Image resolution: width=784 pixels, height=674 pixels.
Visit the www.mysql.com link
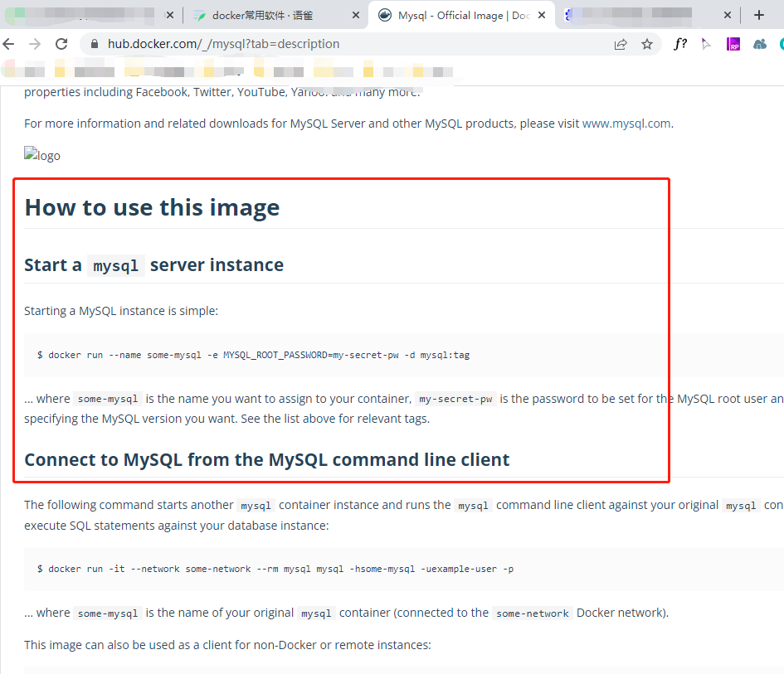(626, 124)
